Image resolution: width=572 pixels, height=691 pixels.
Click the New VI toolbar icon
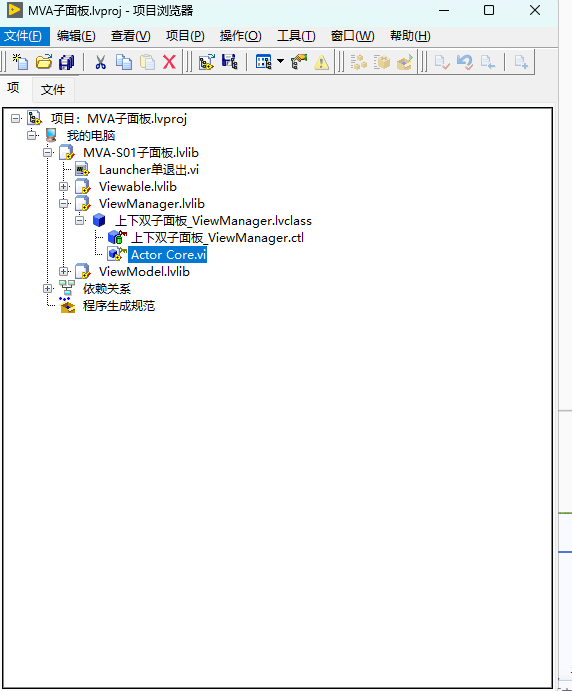20,62
